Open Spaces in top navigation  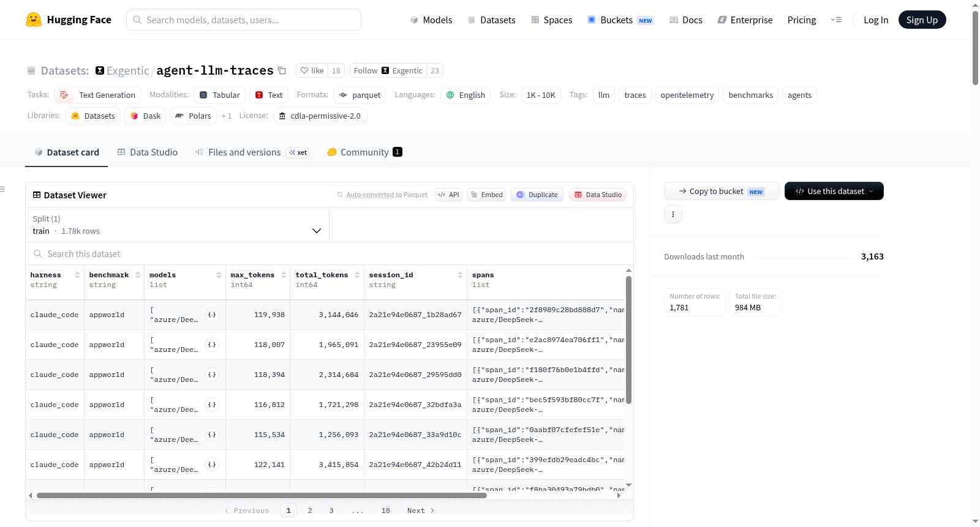551,20
